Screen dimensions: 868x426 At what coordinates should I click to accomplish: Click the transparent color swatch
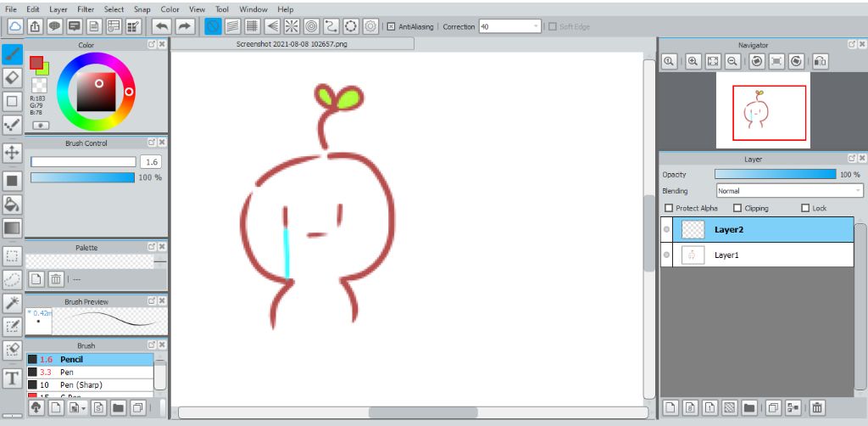[39, 85]
